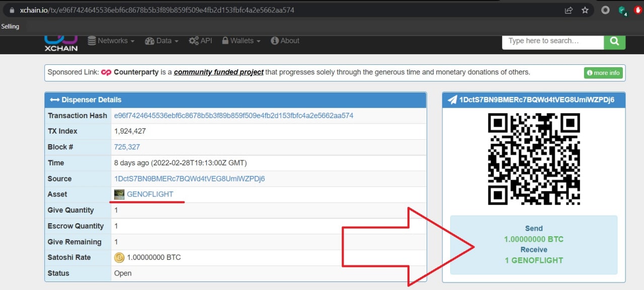644x290 pixels.
Task: Click the Block # row label
Action: [60, 147]
